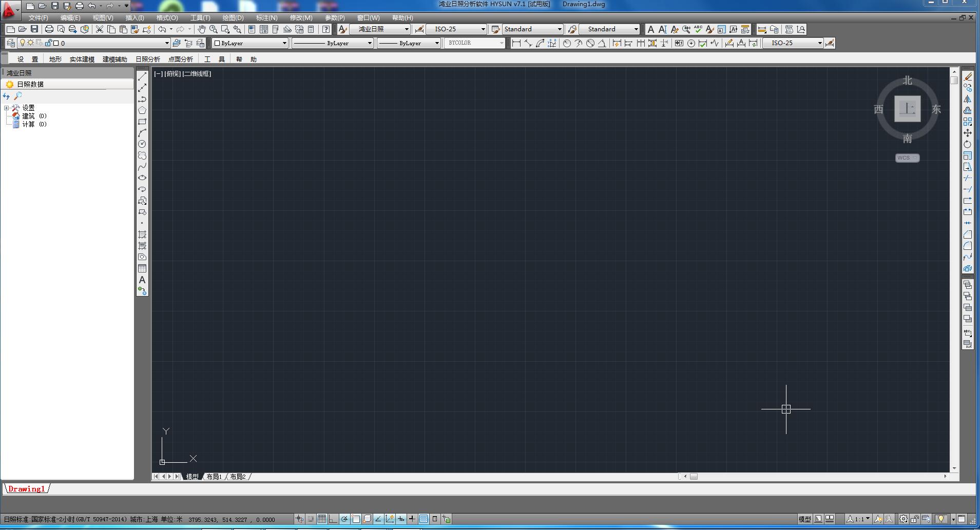Viewport: 980px width, 530px height.
Task: Click the 日照数据 panel header
Action: point(67,84)
